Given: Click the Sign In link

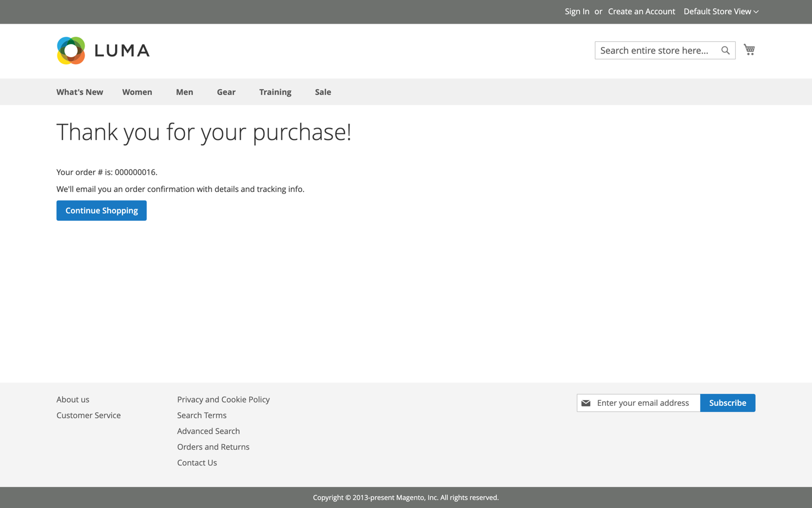Looking at the screenshot, I should coord(577,11).
